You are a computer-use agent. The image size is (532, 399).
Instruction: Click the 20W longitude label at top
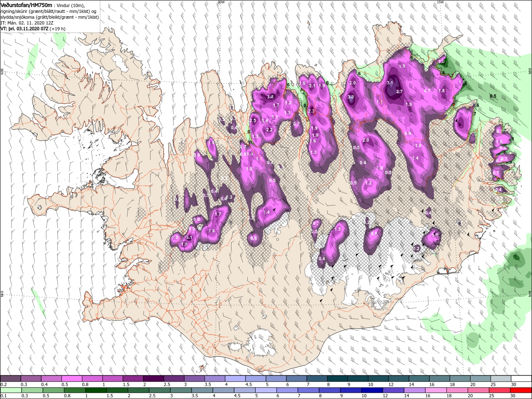(x=221, y=2)
